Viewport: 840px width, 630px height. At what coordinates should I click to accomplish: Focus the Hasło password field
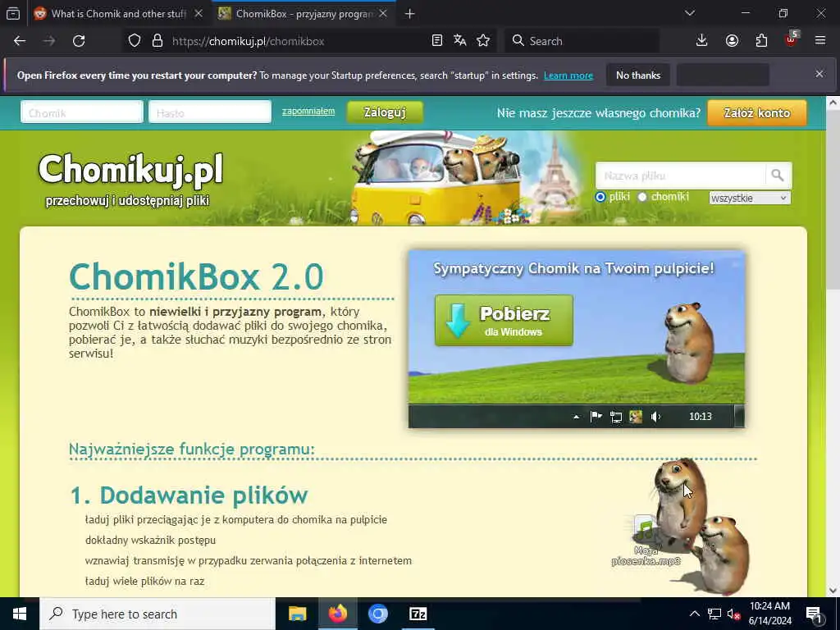coord(210,112)
